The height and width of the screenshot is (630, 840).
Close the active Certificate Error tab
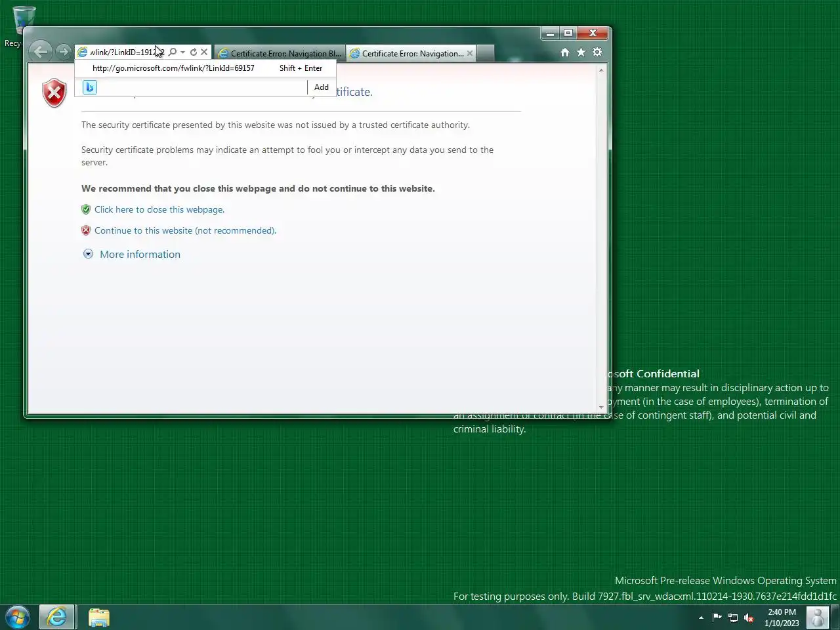pos(470,53)
